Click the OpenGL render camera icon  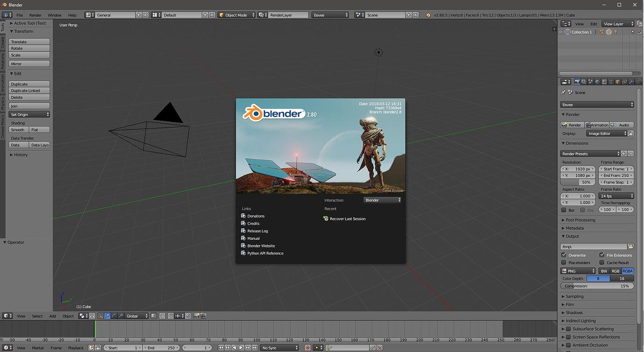coord(196,316)
